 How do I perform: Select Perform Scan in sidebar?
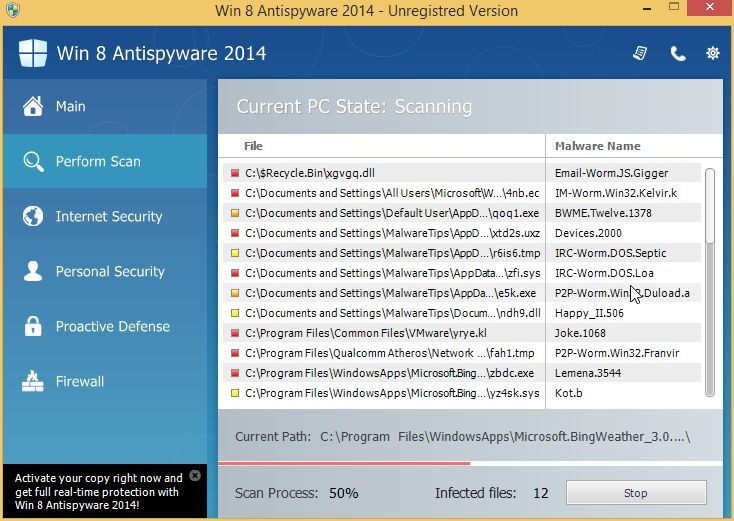[x=105, y=161]
